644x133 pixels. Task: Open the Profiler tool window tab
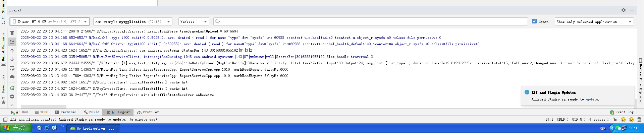point(148,112)
